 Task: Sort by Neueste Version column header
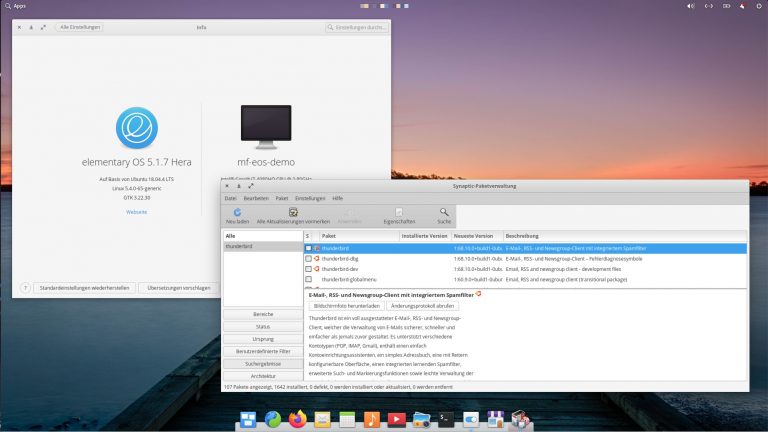[477, 236]
